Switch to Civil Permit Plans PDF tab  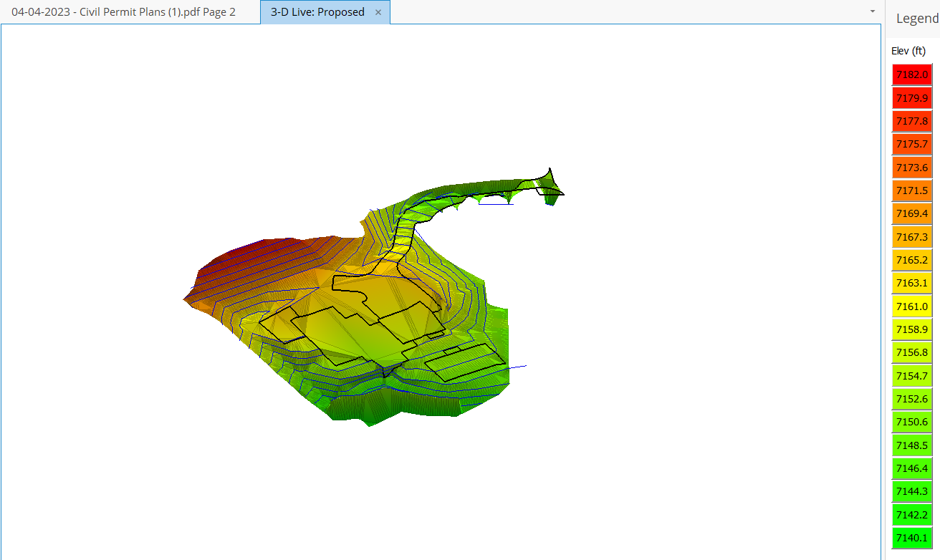click(x=123, y=12)
